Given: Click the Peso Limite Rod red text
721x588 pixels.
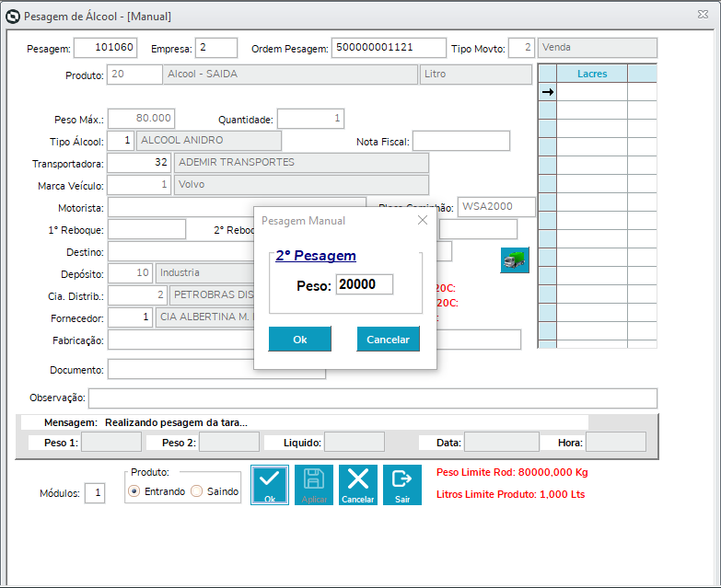Looking at the screenshot, I should [x=512, y=472].
